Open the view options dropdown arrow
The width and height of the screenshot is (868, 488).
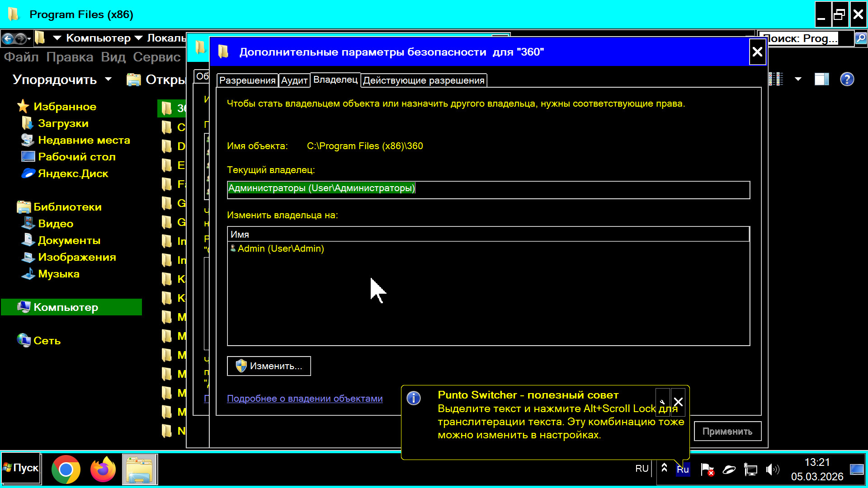point(798,80)
